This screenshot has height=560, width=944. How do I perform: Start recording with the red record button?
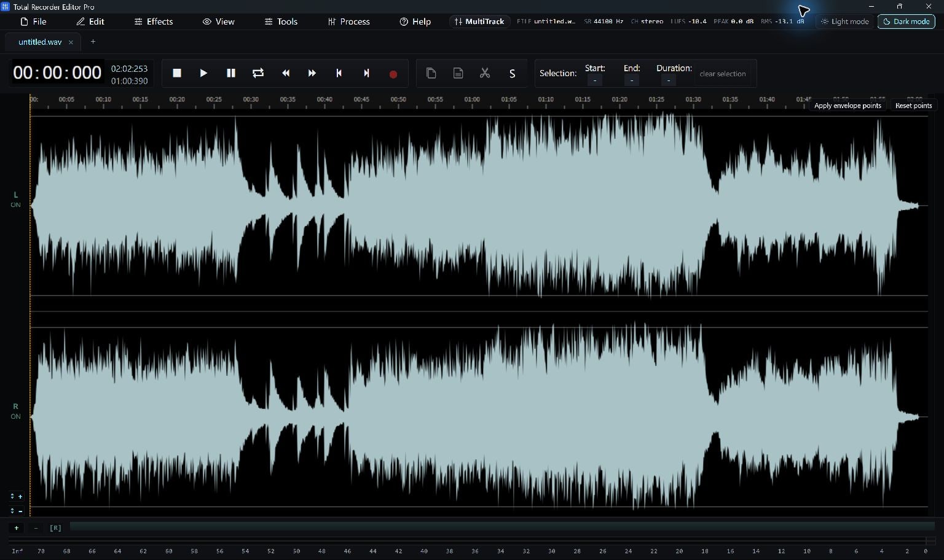393,74
